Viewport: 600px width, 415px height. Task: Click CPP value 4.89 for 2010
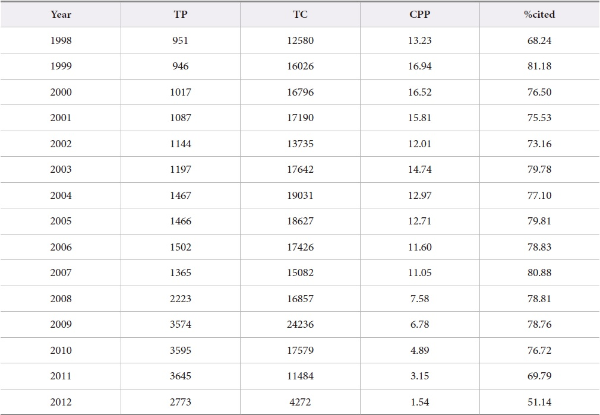tap(420, 350)
